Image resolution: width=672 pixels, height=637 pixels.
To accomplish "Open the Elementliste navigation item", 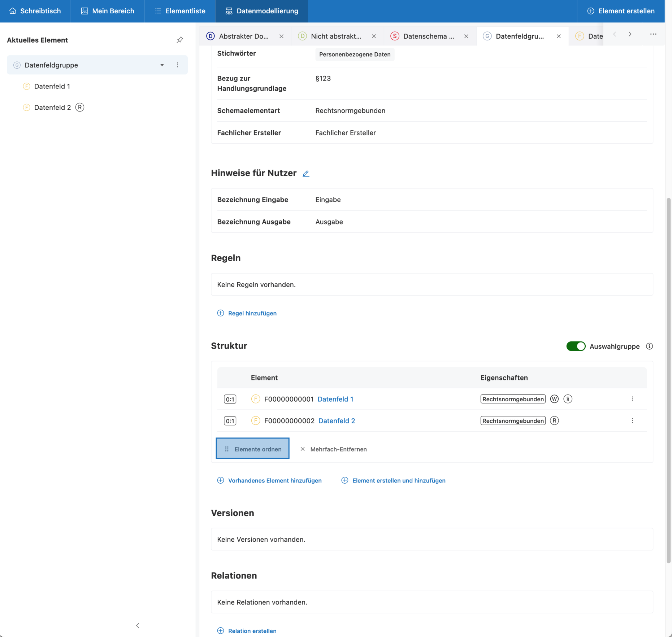I will [x=180, y=11].
